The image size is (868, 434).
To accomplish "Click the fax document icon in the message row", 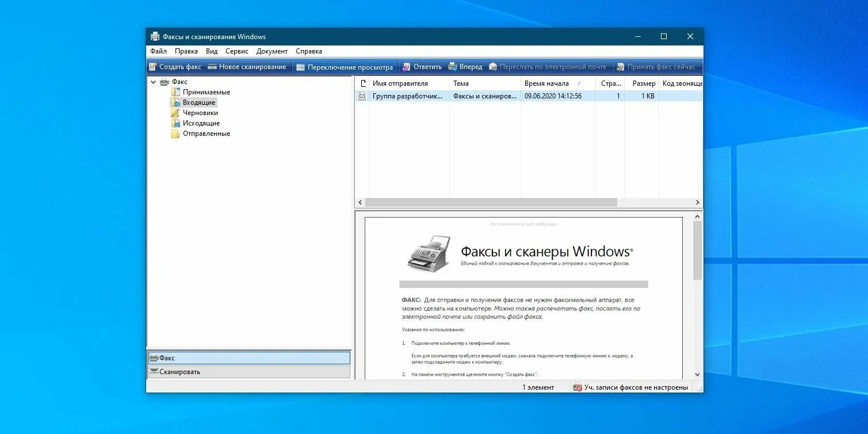I will tap(362, 96).
